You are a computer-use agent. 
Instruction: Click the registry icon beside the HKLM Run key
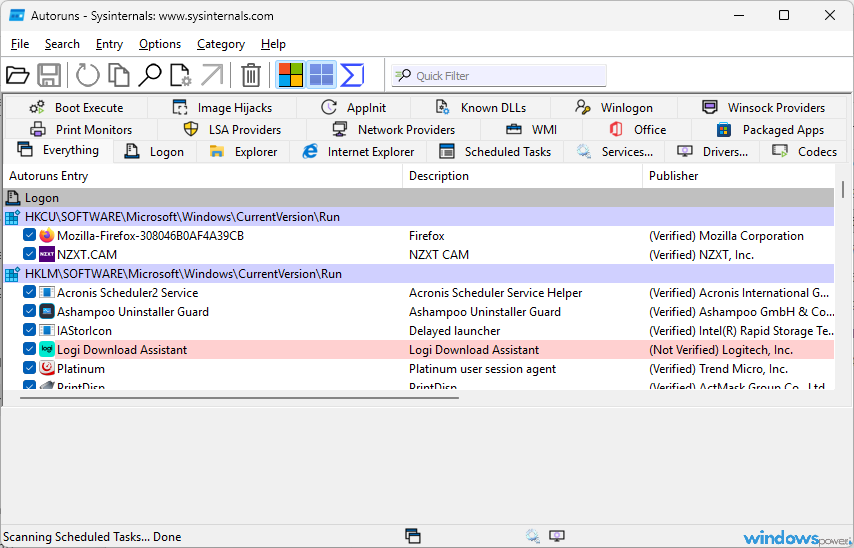(13, 274)
